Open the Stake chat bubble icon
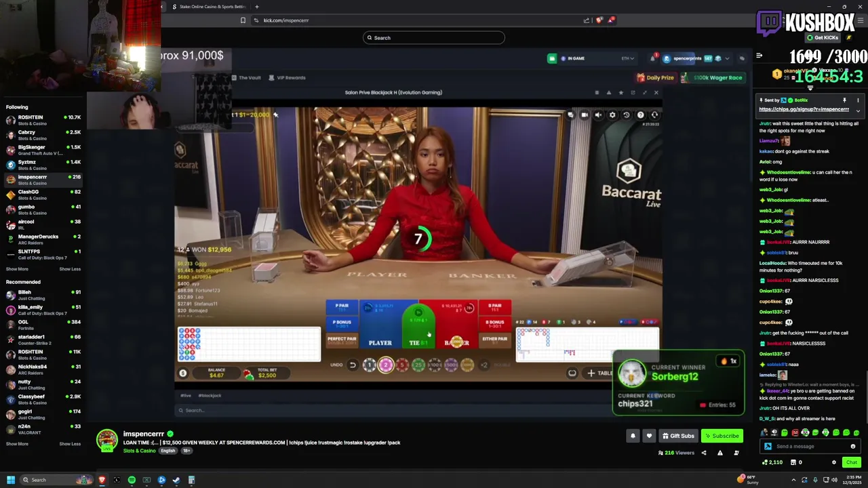Image resolution: width=868 pixels, height=488 pixels. (x=742, y=58)
